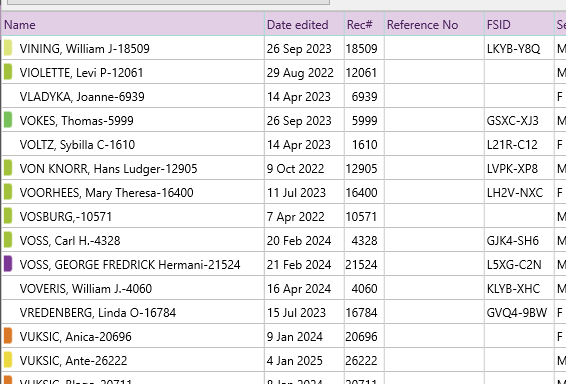Click the record number 18509

(x=361, y=49)
